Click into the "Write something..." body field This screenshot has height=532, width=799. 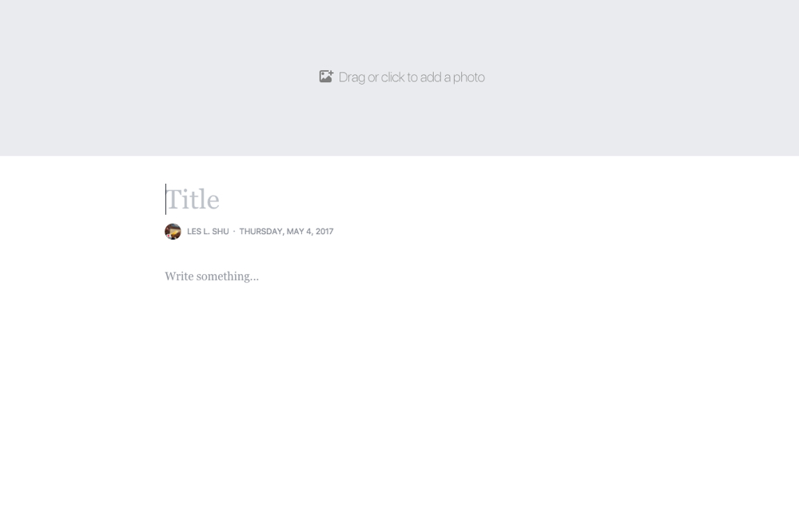pos(212,276)
